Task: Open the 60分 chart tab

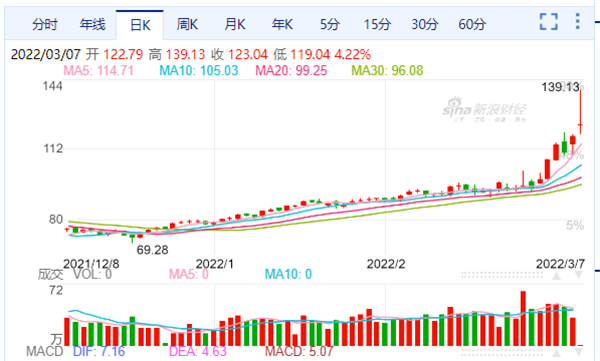Action: pyautogui.click(x=472, y=25)
